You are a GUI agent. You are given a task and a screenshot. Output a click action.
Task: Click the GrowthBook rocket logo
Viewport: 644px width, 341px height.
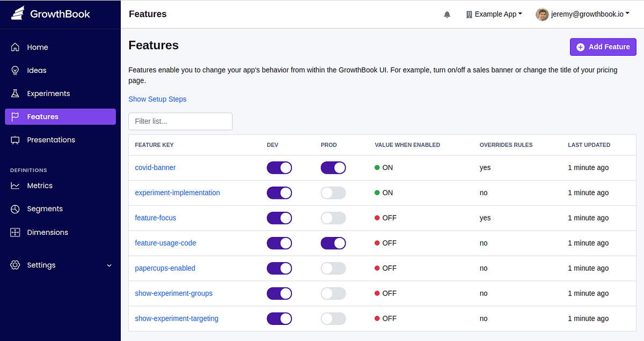pyautogui.click(x=18, y=13)
